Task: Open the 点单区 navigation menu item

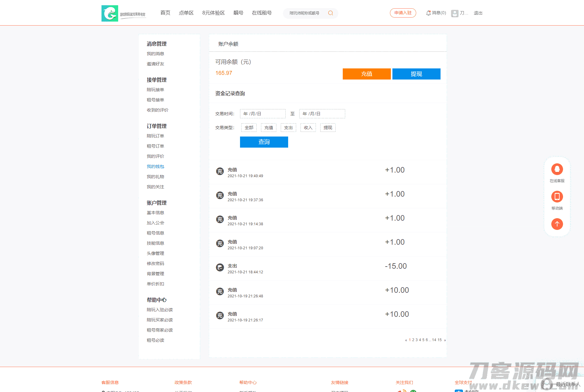Action: pos(186,13)
